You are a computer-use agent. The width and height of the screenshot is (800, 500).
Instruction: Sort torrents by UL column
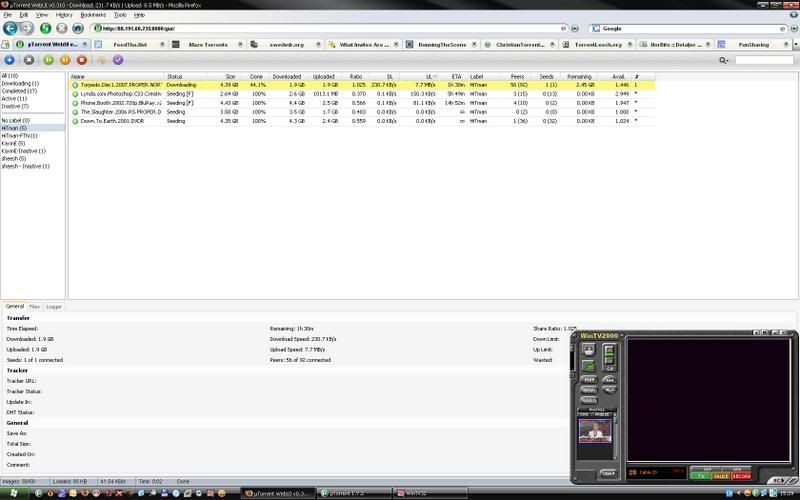pyautogui.click(x=419, y=77)
